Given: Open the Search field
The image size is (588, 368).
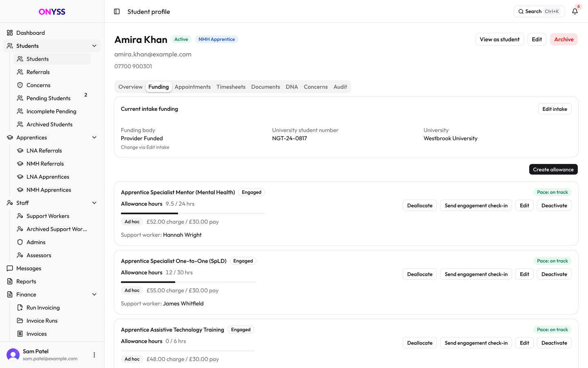Looking at the screenshot, I should click(539, 11).
